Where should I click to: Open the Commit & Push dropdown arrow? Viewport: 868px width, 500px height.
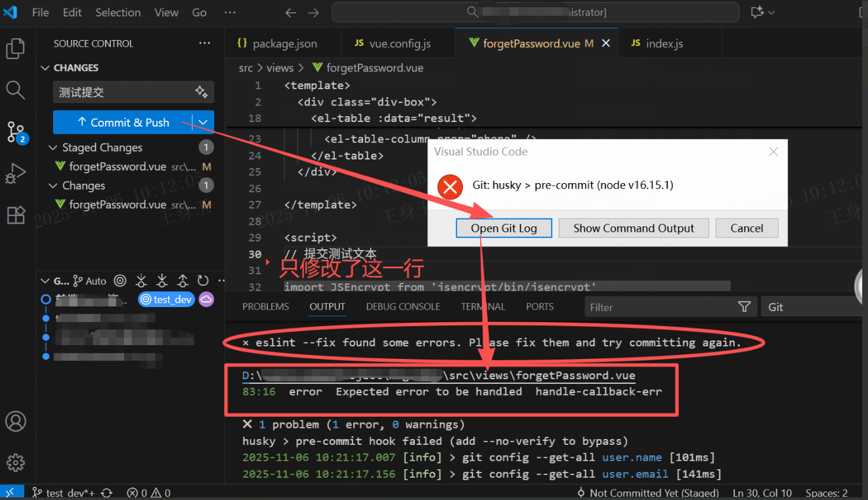[204, 122]
